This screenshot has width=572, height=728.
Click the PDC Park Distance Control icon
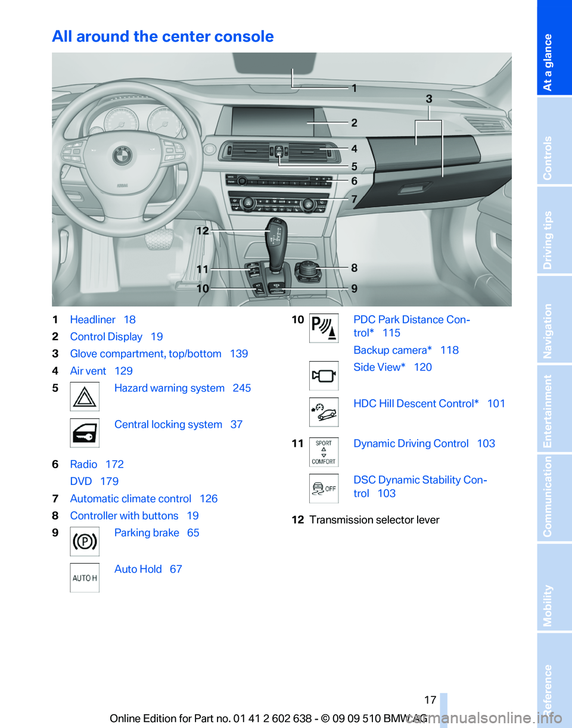point(324,328)
